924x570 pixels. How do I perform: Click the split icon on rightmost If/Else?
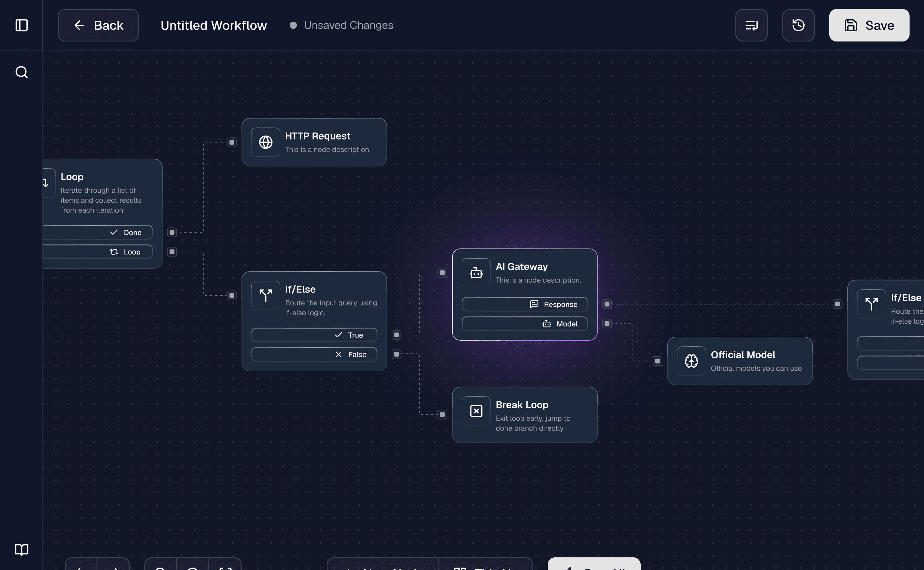pos(871,304)
